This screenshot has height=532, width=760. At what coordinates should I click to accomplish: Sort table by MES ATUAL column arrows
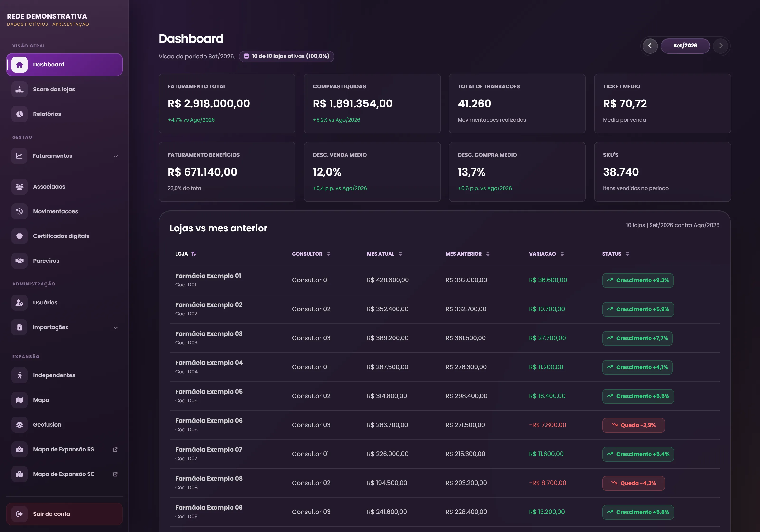click(400, 254)
